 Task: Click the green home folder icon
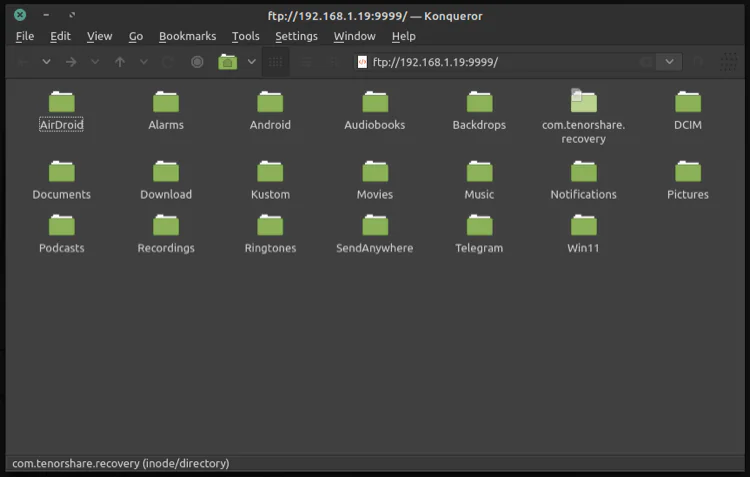click(228, 62)
